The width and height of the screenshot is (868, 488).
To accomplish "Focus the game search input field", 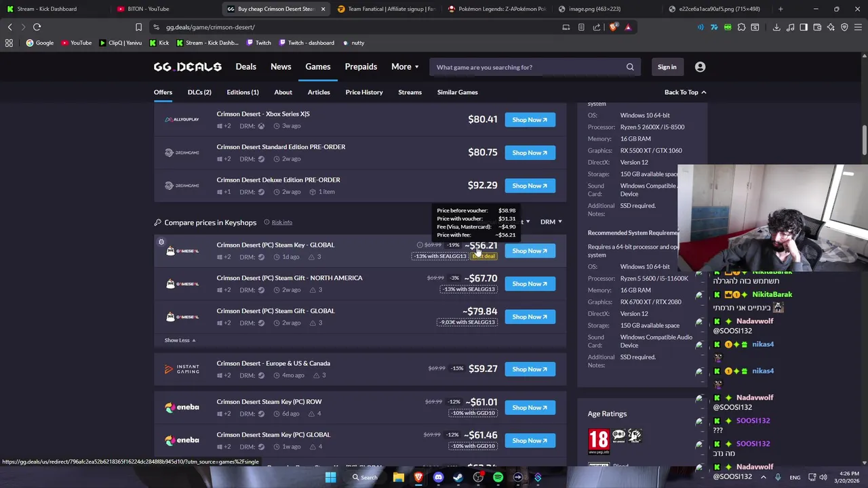I will click(x=529, y=67).
